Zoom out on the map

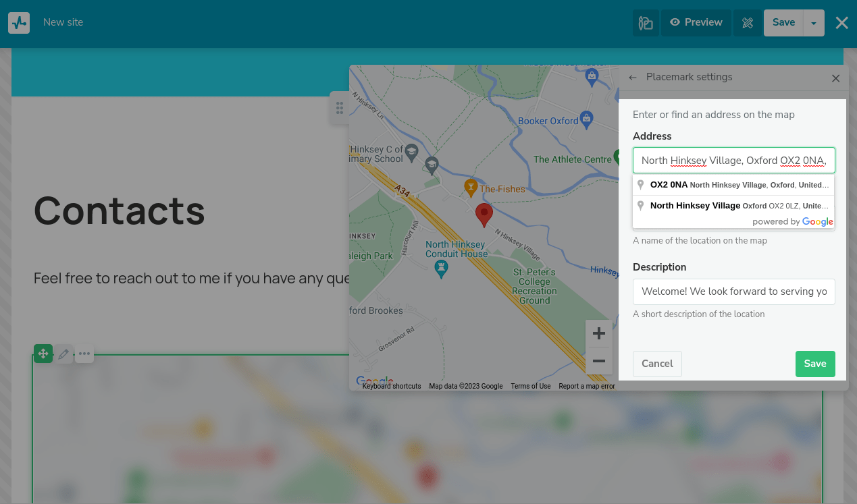[598, 362]
